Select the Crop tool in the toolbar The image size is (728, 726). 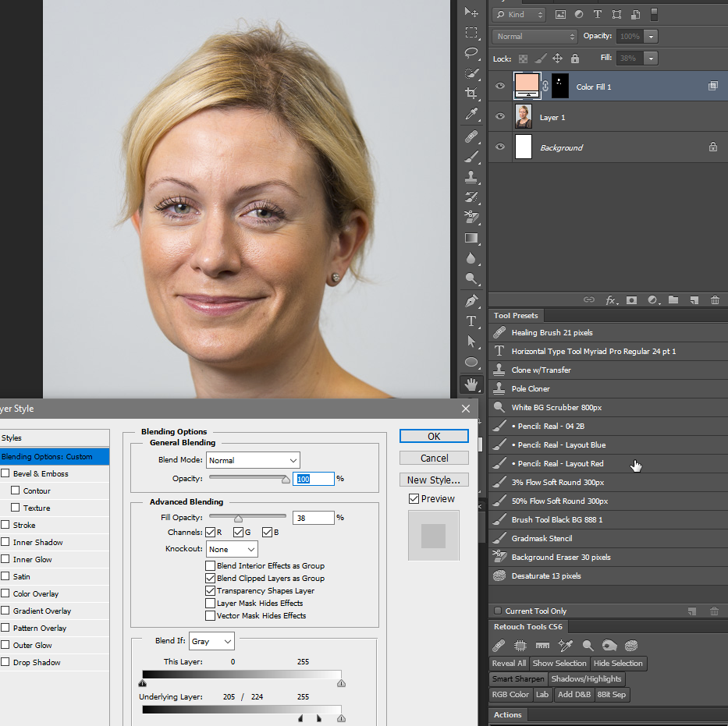click(x=471, y=94)
